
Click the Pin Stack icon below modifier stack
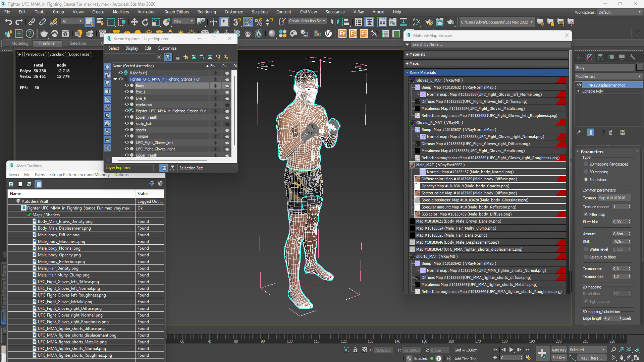[x=579, y=133]
